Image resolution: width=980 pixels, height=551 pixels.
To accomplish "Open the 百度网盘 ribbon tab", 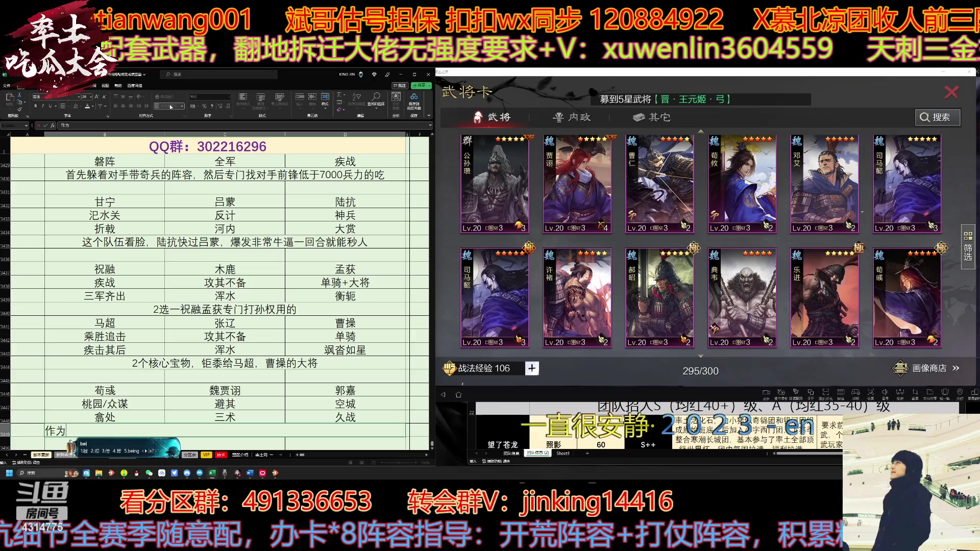I will click(135, 86).
